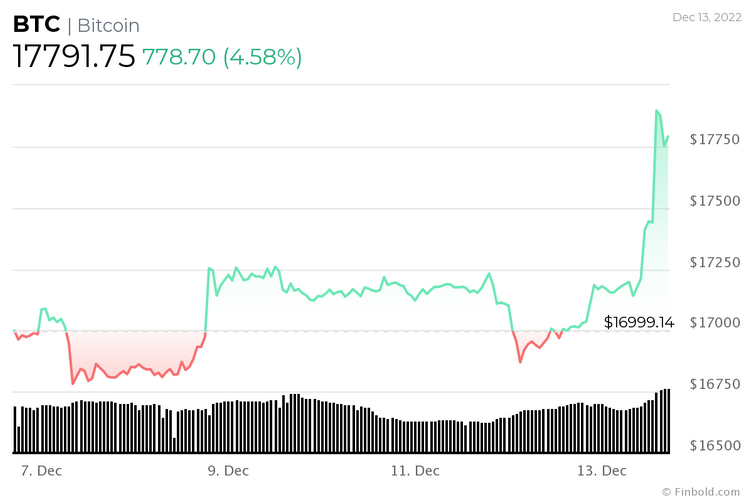Click the red shaded area below baseline
753x502 pixels.
pos(130,352)
